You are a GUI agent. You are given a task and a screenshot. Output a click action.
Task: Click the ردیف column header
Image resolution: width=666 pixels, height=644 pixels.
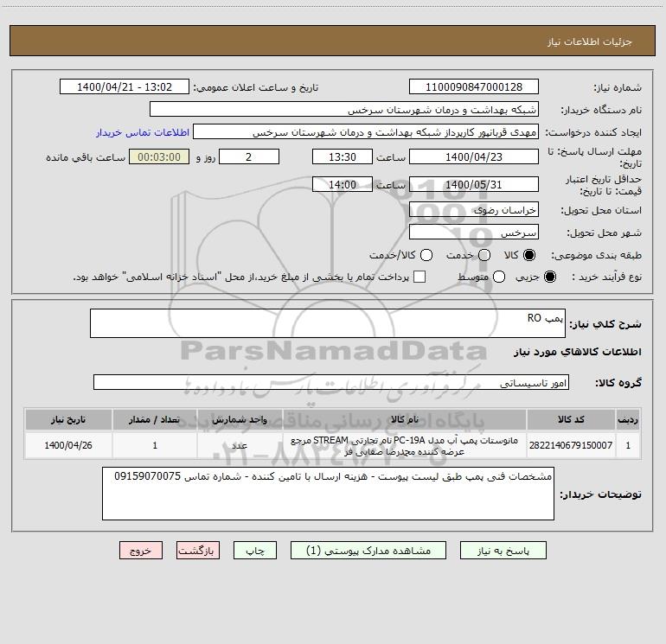[x=628, y=420]
